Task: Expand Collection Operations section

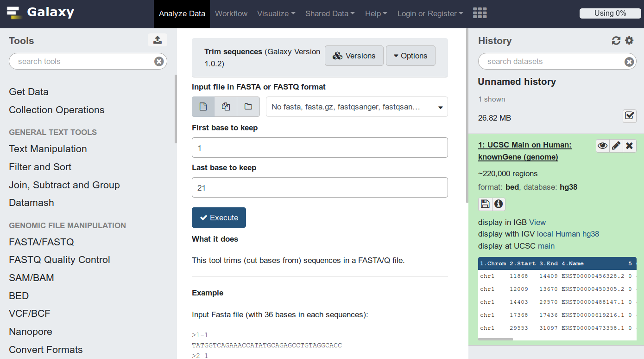Action: click(x=57, y=110)
